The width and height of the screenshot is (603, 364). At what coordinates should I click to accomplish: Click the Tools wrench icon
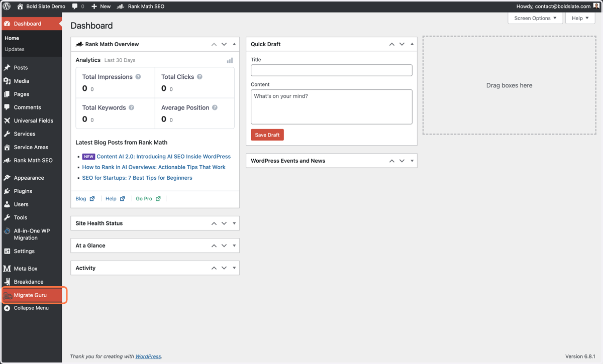(7, 217)
